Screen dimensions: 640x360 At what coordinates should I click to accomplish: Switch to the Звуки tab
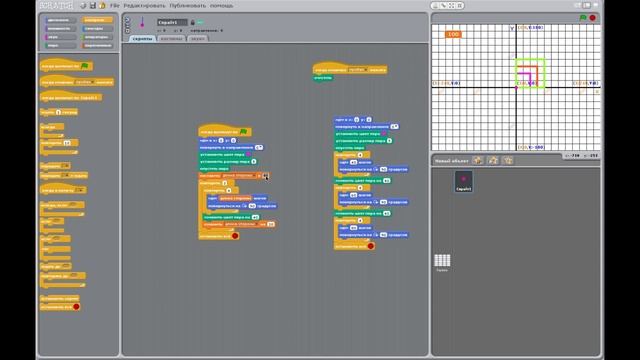[x=198, y=39]
